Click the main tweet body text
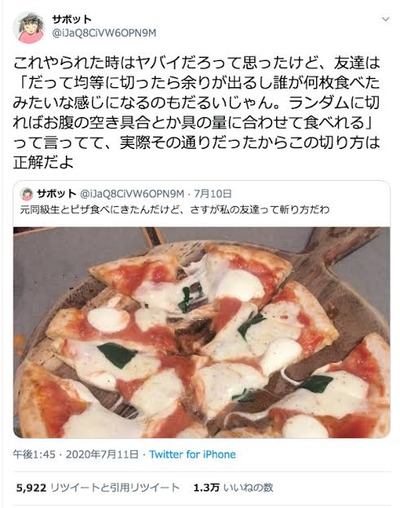400x508 pixels. tap(196, 113)
